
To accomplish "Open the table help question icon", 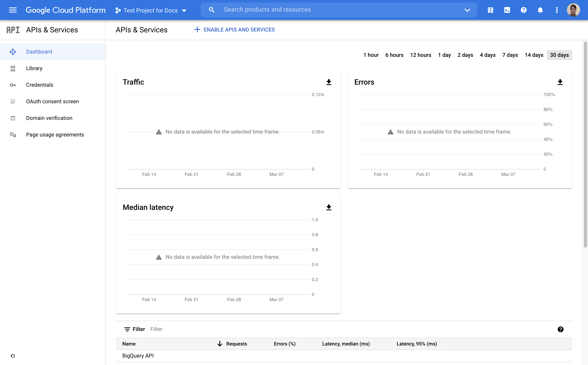I will pyautogui.click(x=560, y=329).
